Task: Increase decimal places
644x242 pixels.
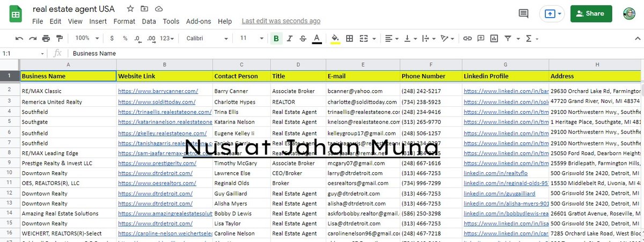Action: coord(151,39)
